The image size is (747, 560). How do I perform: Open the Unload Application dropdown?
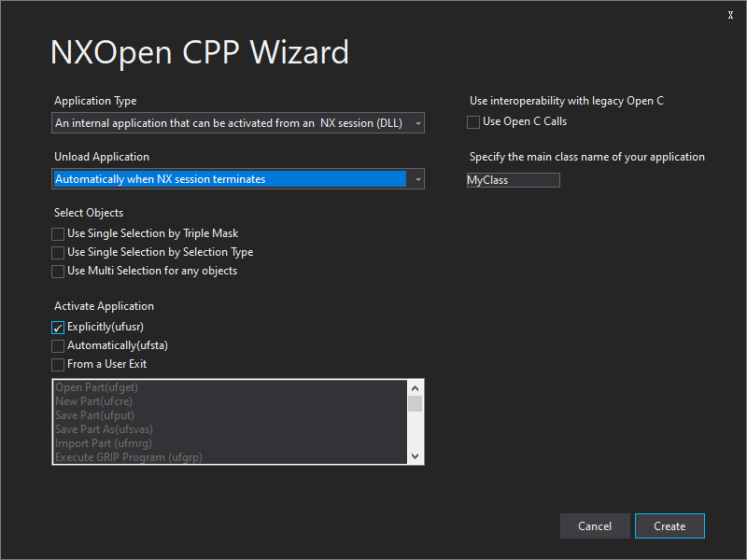[x=238, y=179]
